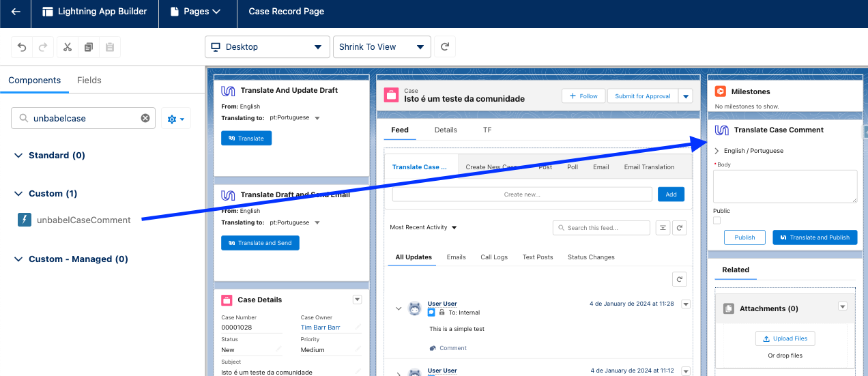Click the Translate button
The height and width of the screenshot is (376, 868).
click(246, 138)
